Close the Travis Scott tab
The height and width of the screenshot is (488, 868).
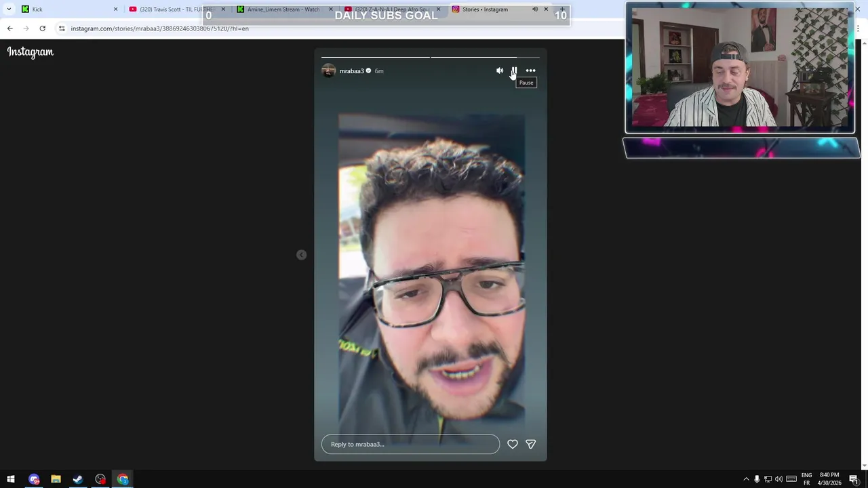(223, 9)
